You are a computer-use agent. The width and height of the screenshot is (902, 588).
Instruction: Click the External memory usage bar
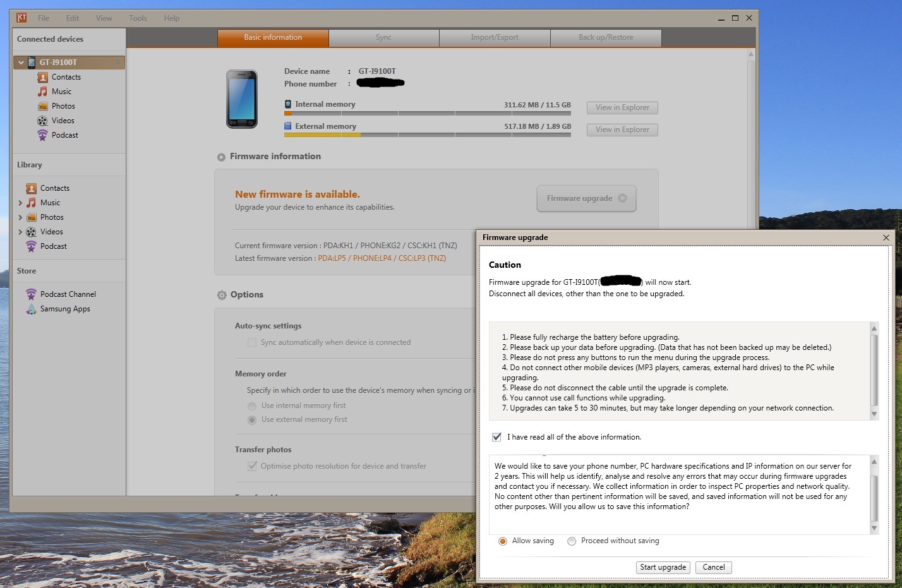[428, 135]
